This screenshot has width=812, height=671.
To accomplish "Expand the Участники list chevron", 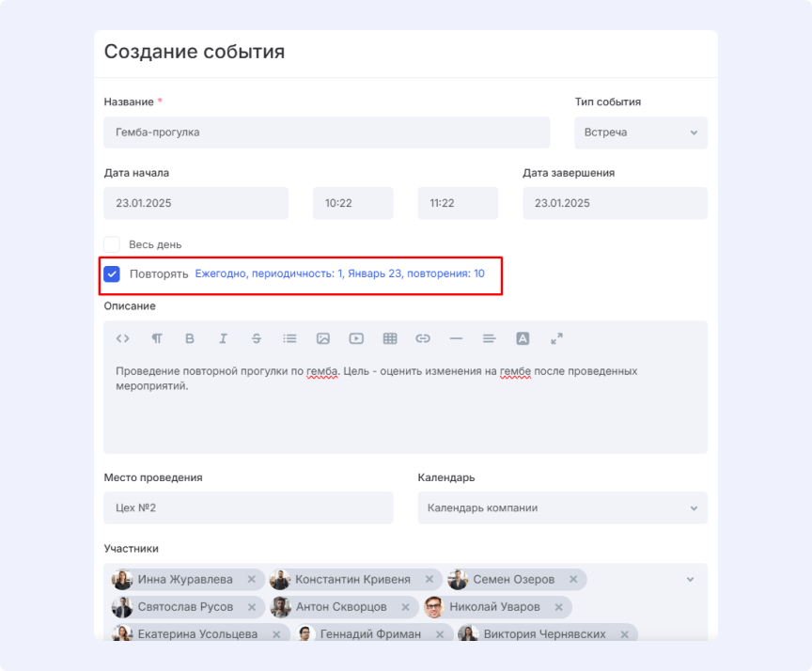I will (x=690, y=579).
